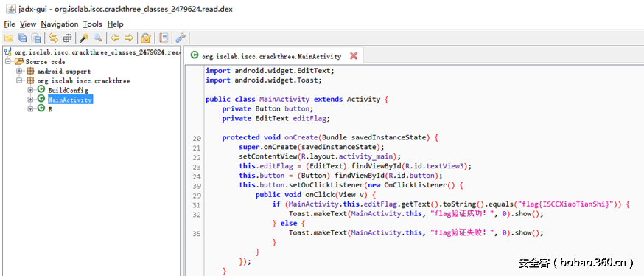Click line number 35 in gutter

(196, 234)
